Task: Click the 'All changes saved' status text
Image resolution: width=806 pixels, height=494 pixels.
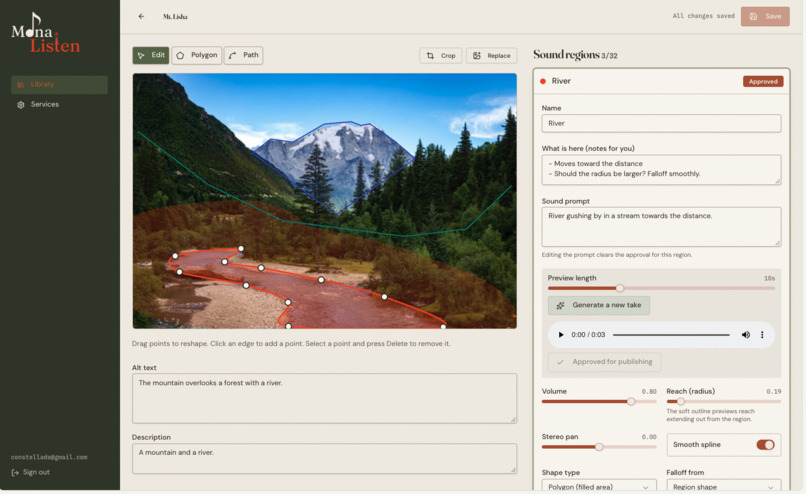Action: click(x=703, y=16)
